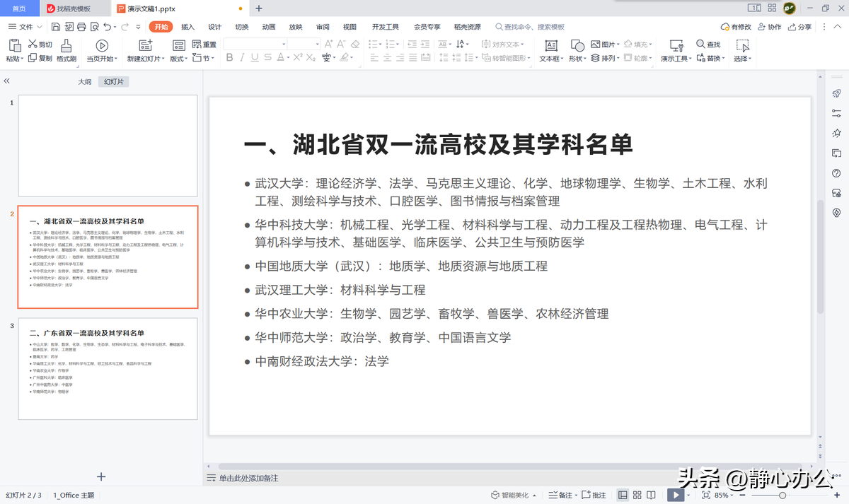Click the 查找 (Find) magnifier button
The height and width of the screenshot is (504, 849).
[x=708, y=45]
